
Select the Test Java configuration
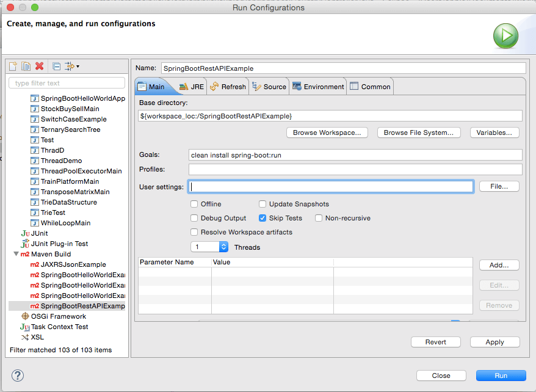click(42, 140)
